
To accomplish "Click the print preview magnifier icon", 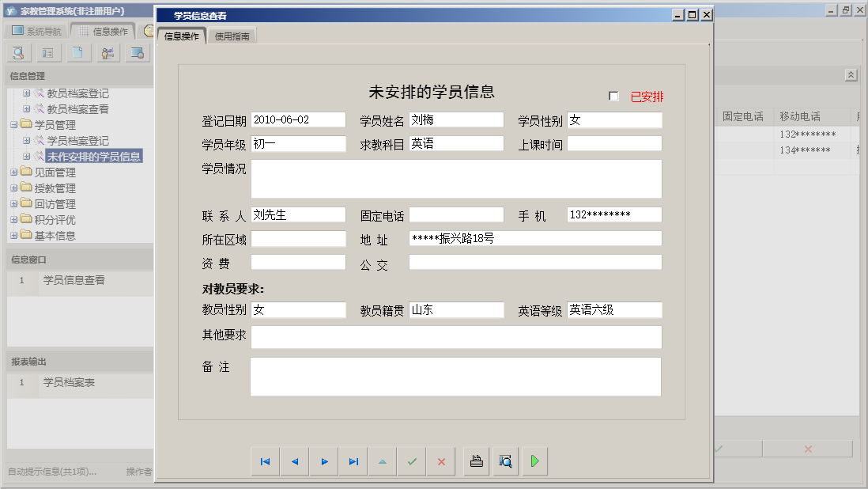I will (505, 461).
